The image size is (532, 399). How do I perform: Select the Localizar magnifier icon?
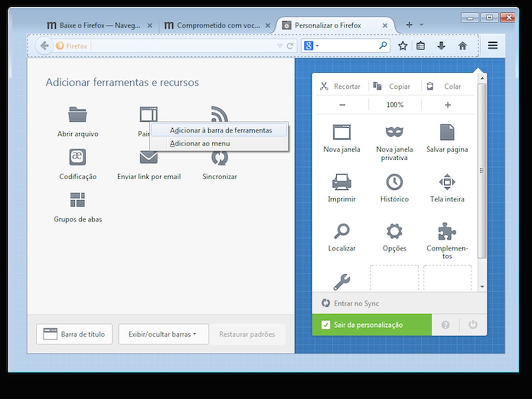(x=341, y=232)
